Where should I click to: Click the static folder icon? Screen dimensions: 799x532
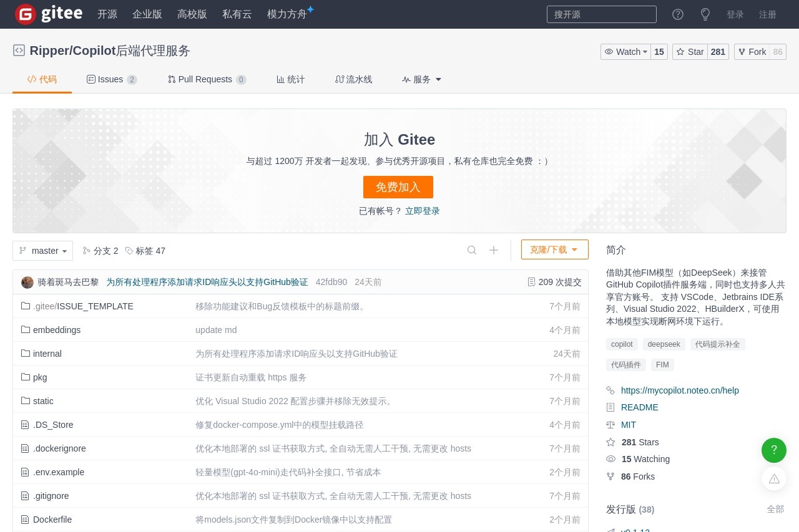[x=26, y=400]
